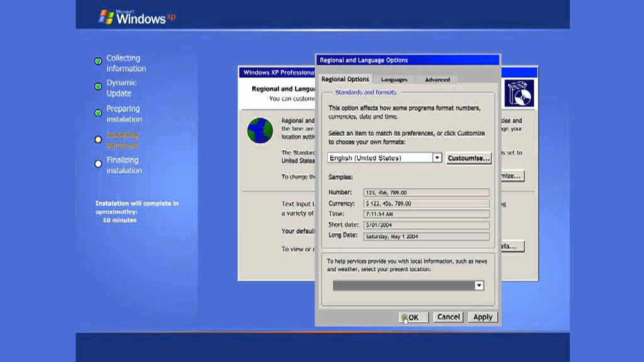
Task: Click the Regional and Language Options title bar
Action: pyautogui.click(x=408, y=60)
